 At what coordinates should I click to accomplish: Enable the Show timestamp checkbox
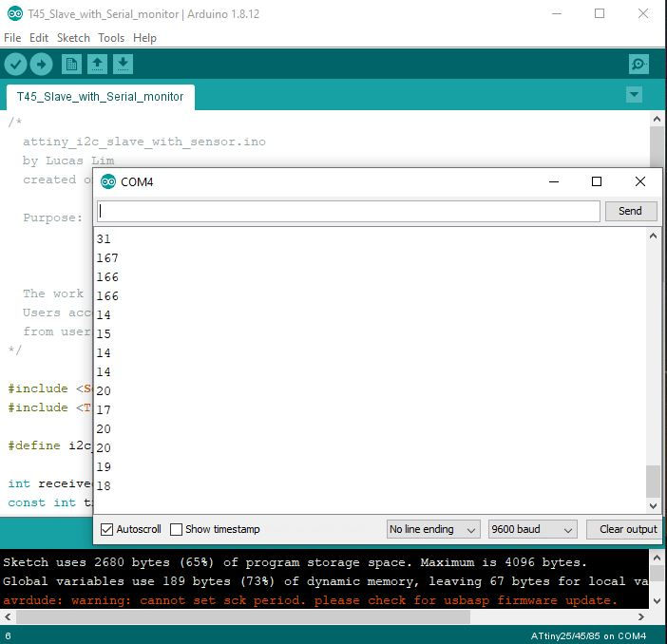pyautogui.click(x=176, y=529)
